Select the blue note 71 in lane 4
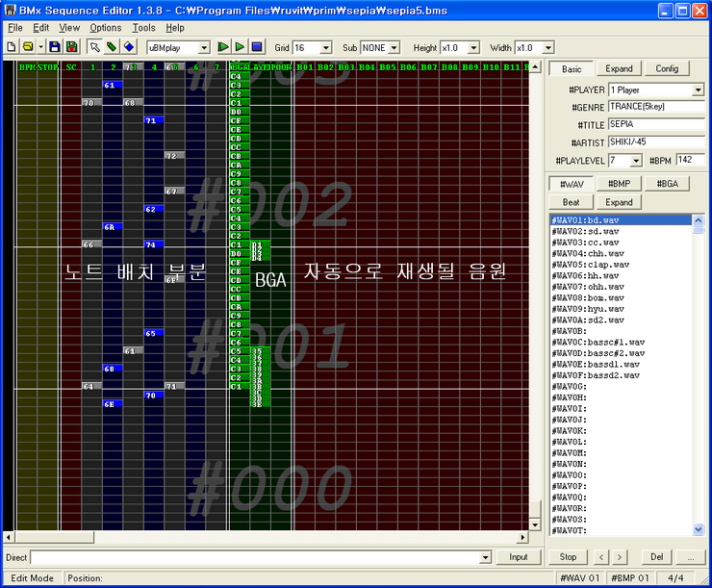 [154, 120]
